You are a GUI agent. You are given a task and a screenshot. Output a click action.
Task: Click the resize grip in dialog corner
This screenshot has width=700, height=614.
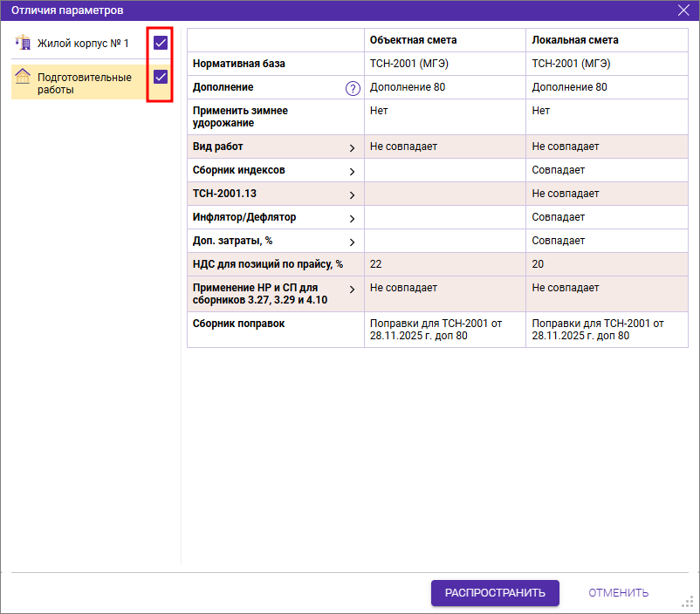pos(687,601)
